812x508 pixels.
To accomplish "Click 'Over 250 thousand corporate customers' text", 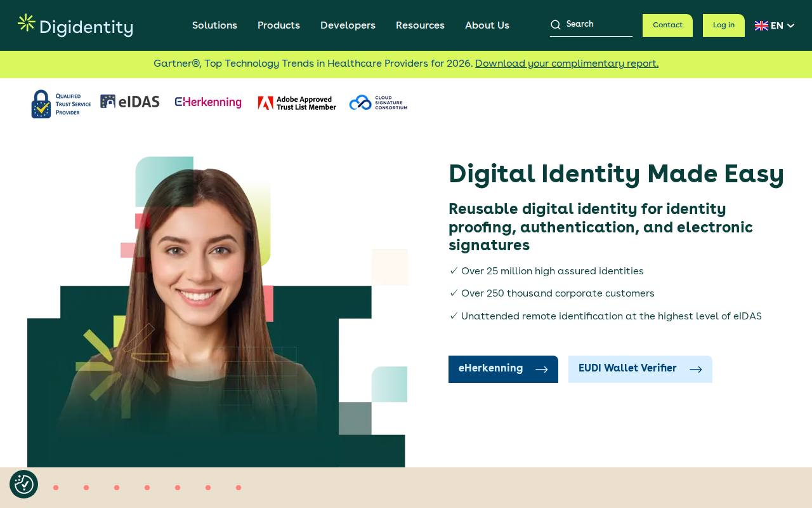I will (558, 293).
